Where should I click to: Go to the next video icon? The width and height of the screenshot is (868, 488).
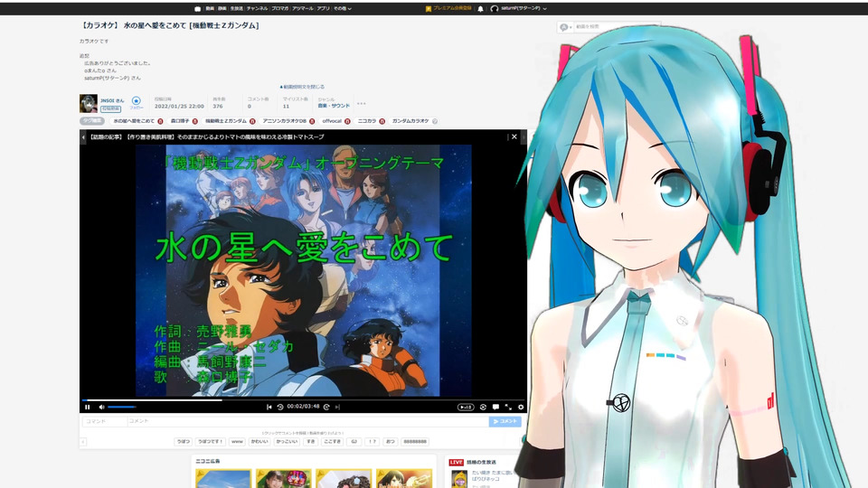click(x=337, y=408)
